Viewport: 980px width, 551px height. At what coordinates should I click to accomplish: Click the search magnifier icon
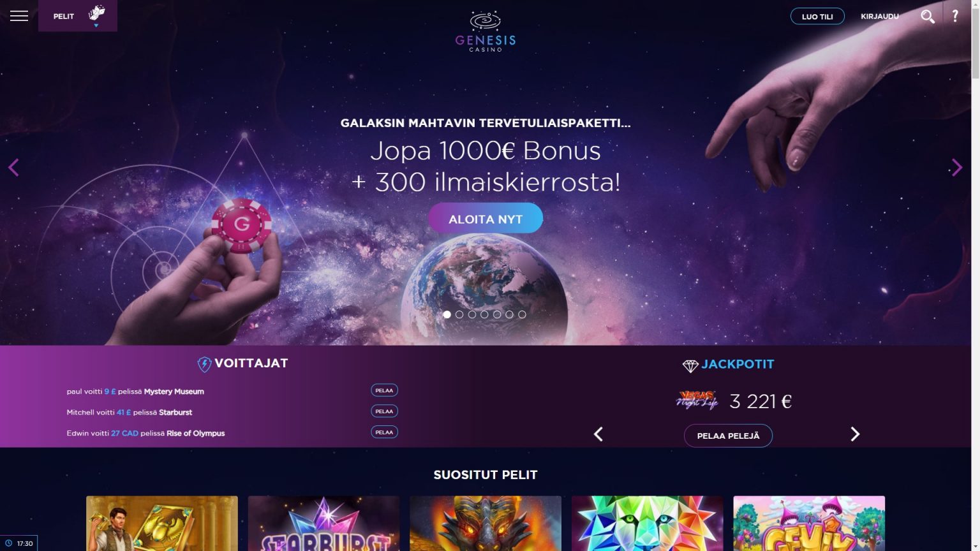coord(928,17)
